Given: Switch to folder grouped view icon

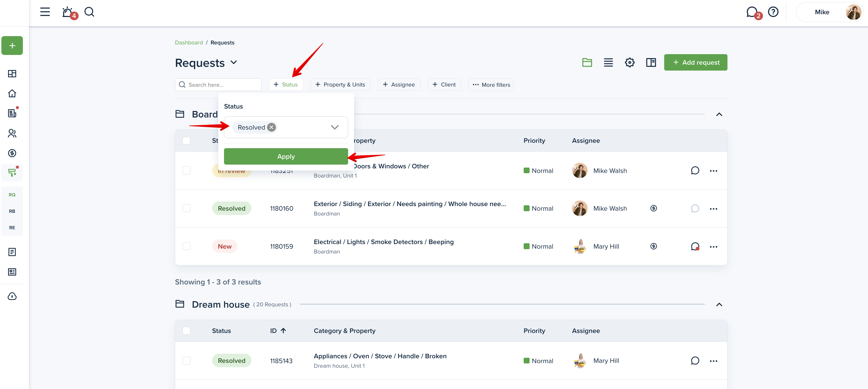Looking at the screenshot, I should coord(587,62).
